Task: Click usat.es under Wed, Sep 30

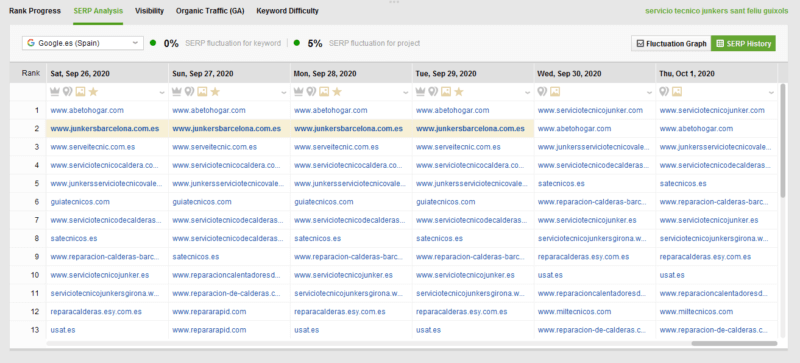Action: pyautogui.click(x=550, y=275)
